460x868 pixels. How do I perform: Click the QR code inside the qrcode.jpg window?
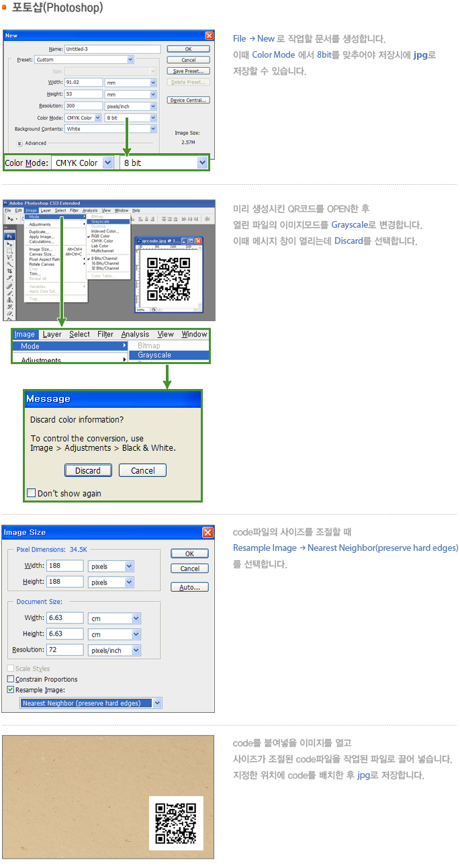pos(168,279)
